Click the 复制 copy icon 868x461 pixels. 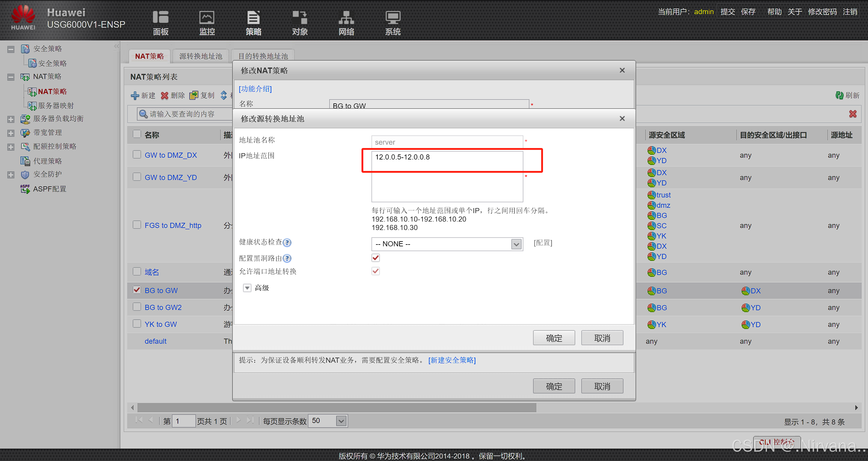[194, 95]
